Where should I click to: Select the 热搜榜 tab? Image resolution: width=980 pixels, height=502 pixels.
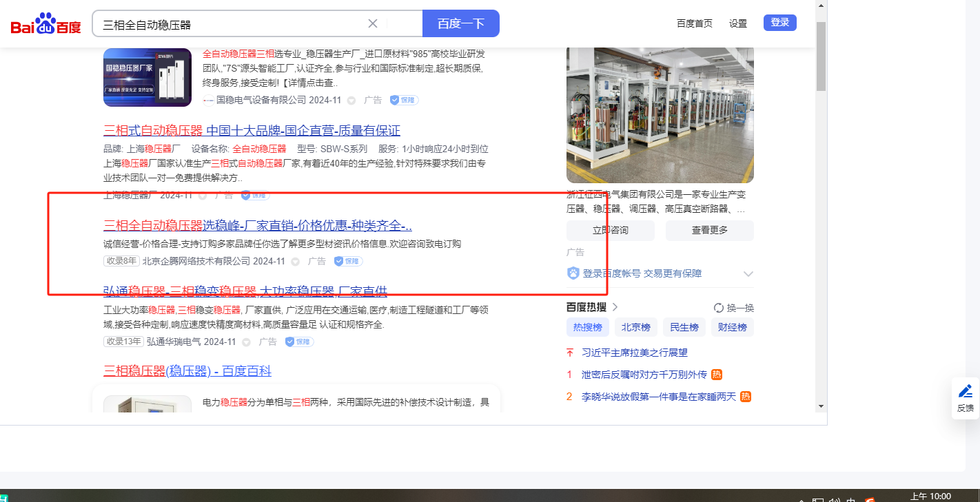588,328
